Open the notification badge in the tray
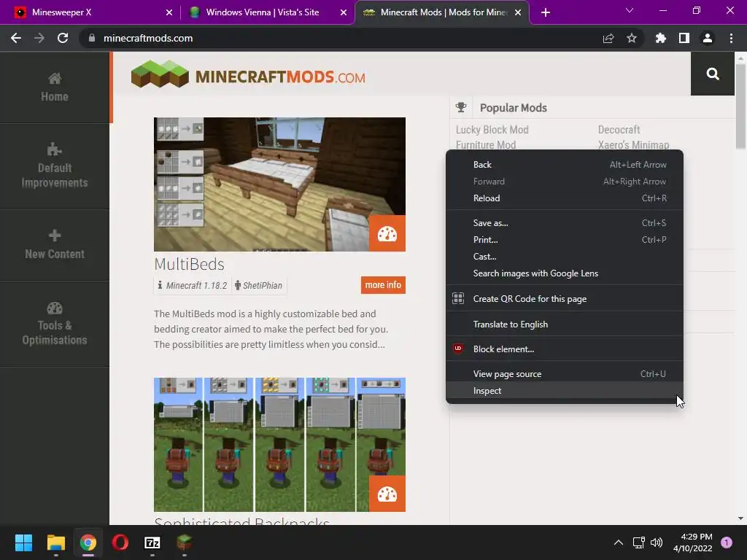The image size is (747, 560). pyautogui.click(x=727, y=542)
